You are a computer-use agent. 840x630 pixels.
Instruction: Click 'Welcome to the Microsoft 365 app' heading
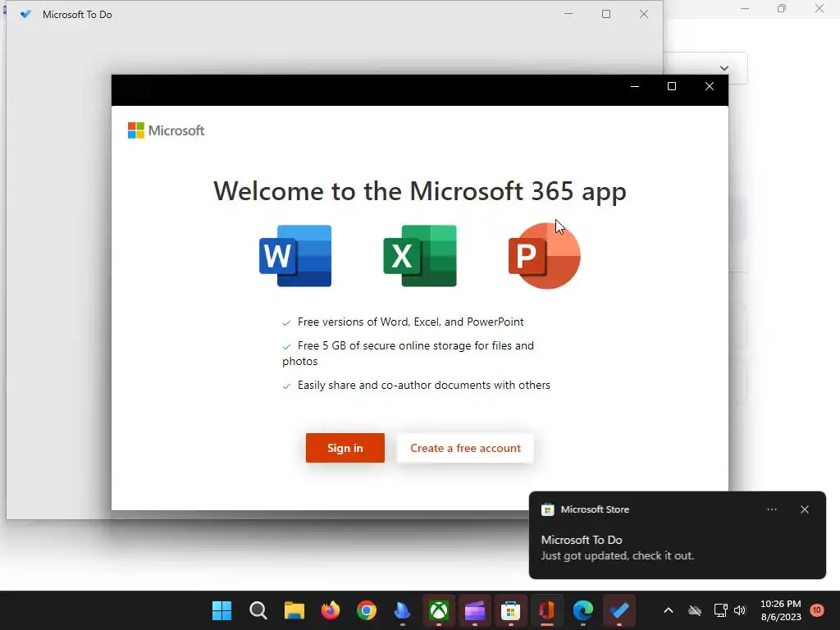tap(420, 191)
